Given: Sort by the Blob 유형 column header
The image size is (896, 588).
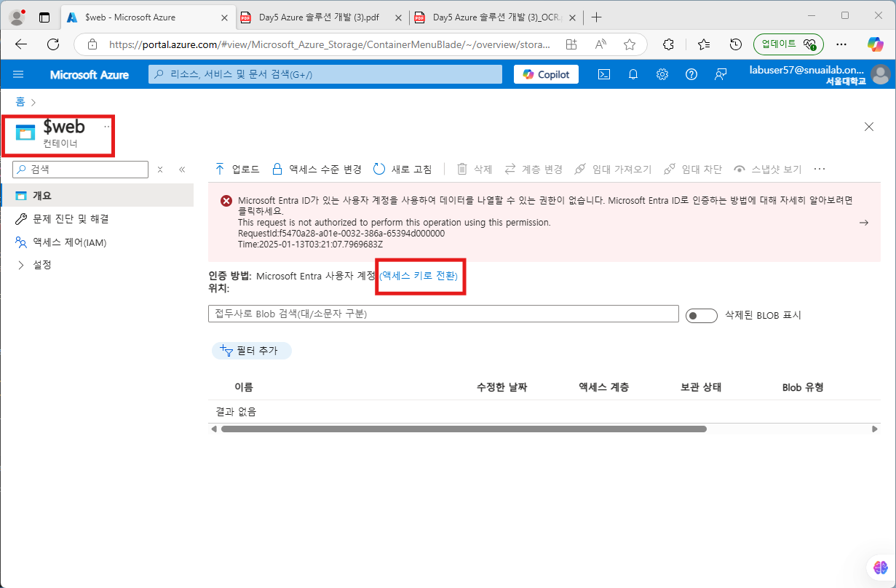Looking at the screenshot, I should 802,387.
